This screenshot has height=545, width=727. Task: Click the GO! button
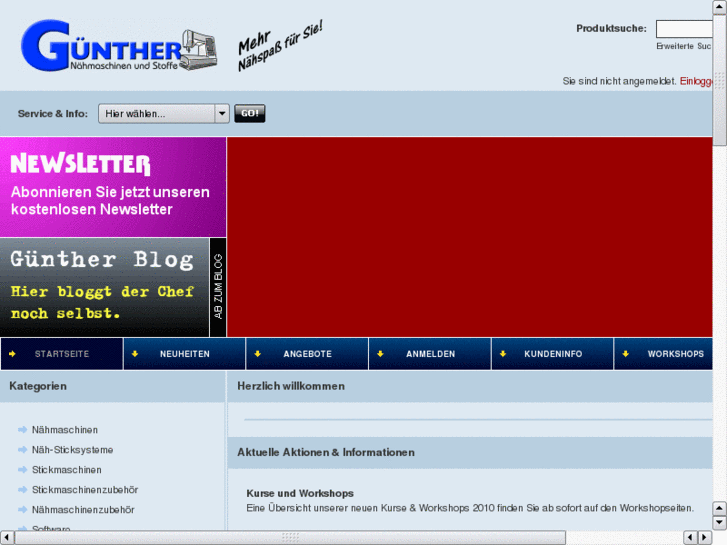click(x=249, y=113)
